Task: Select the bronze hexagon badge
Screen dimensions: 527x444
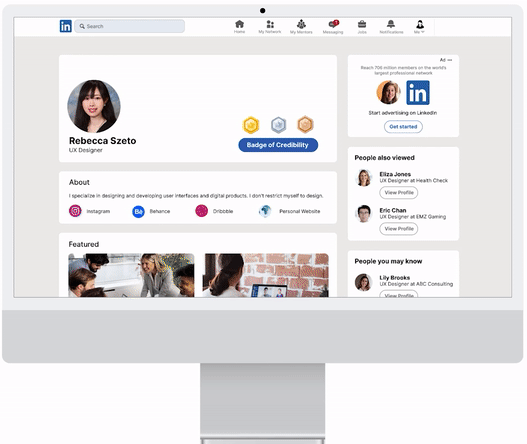Action: pos(305,125)
